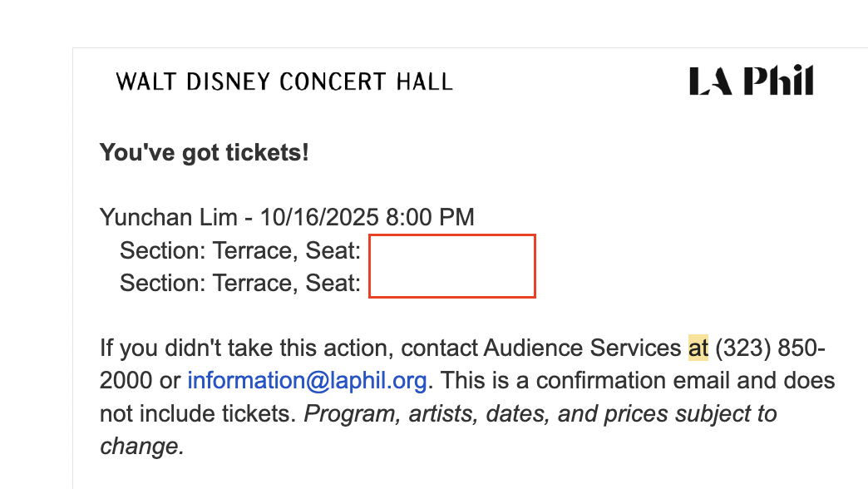Viewport: 868px width, 489px height.
Task: Click the (323) 850 phone number text
Action: [x=769, y=348]
